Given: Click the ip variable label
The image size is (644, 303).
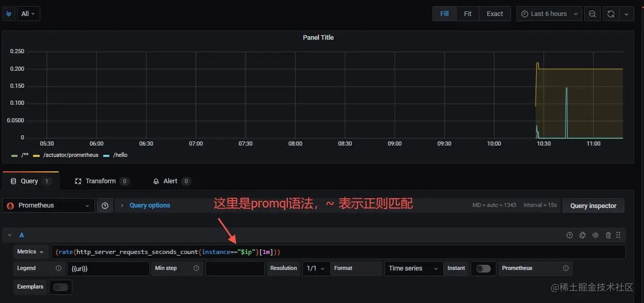Looking at the screenshot, I should point(9,14).
